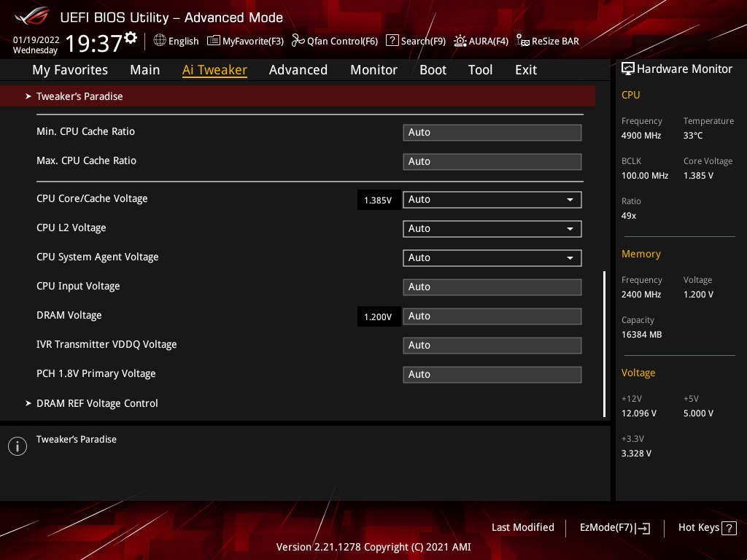Click the Voltage section heading
This screenshot has width=747, height=560.
[x=638, y=373]
